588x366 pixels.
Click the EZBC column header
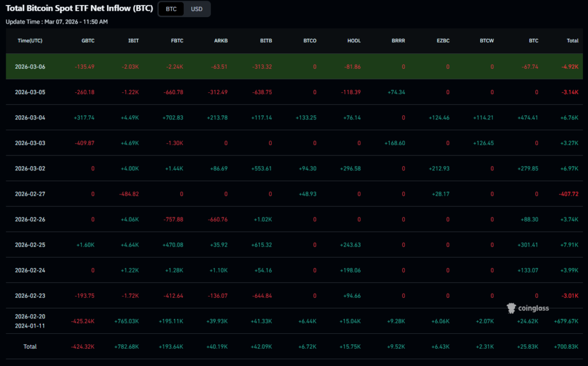click(442, 41)
